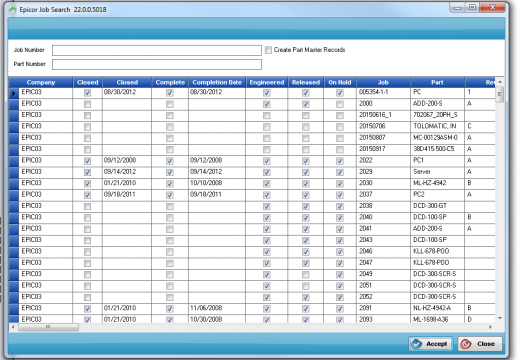Toggle Released checkbox for job 2049

coord(306,275)
